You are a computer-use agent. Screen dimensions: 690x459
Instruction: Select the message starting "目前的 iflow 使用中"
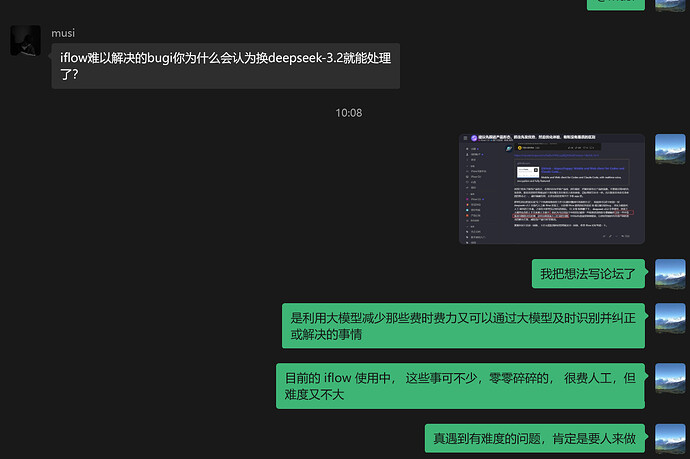(461, 386)
